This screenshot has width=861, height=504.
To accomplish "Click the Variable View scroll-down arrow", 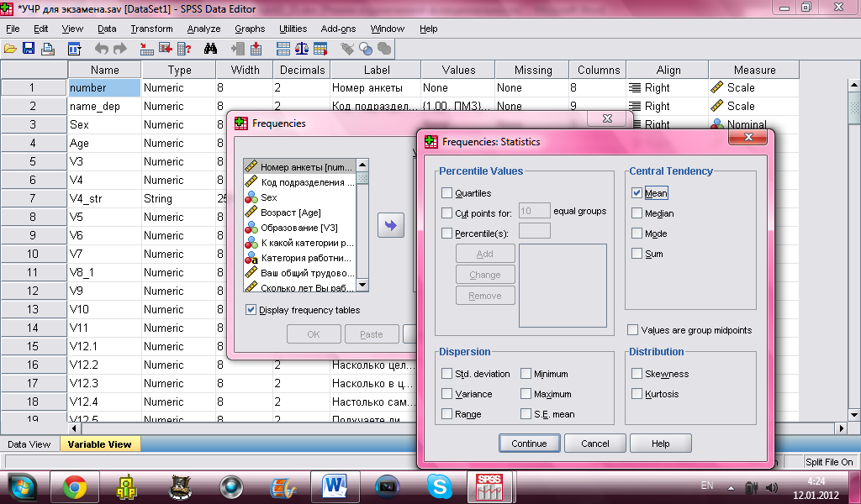I will [x=854, y=415].
